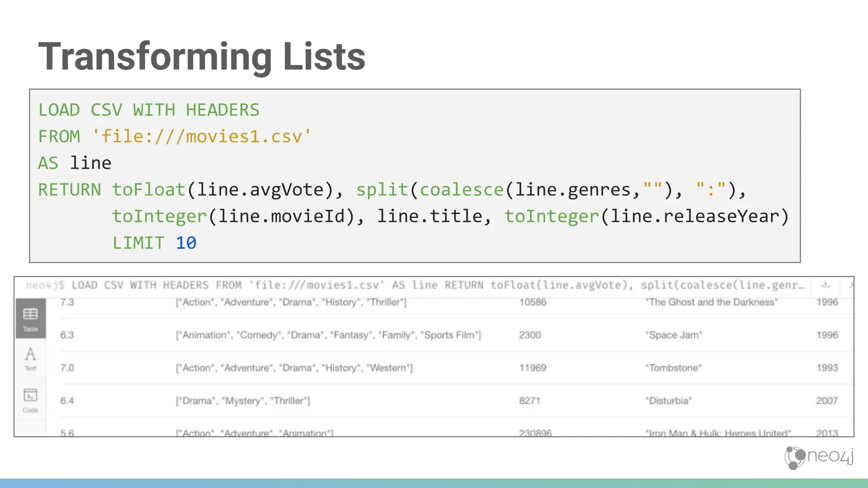Click the "Space Jam" title cell
The image size is (868, 488).
(674, 335)
